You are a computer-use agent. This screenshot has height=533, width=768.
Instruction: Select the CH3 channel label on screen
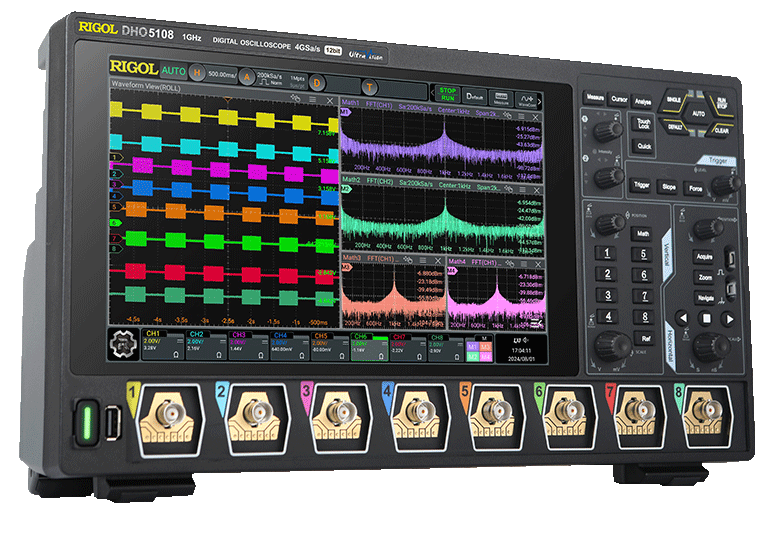point(240,335)
